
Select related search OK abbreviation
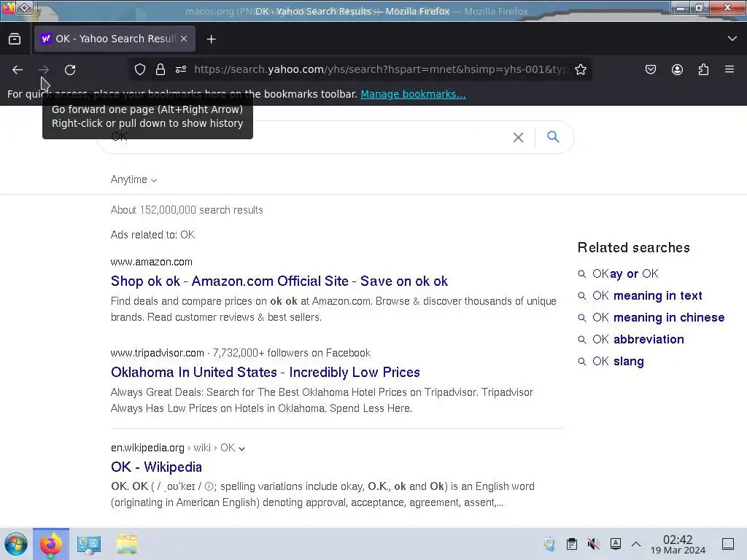638,340
